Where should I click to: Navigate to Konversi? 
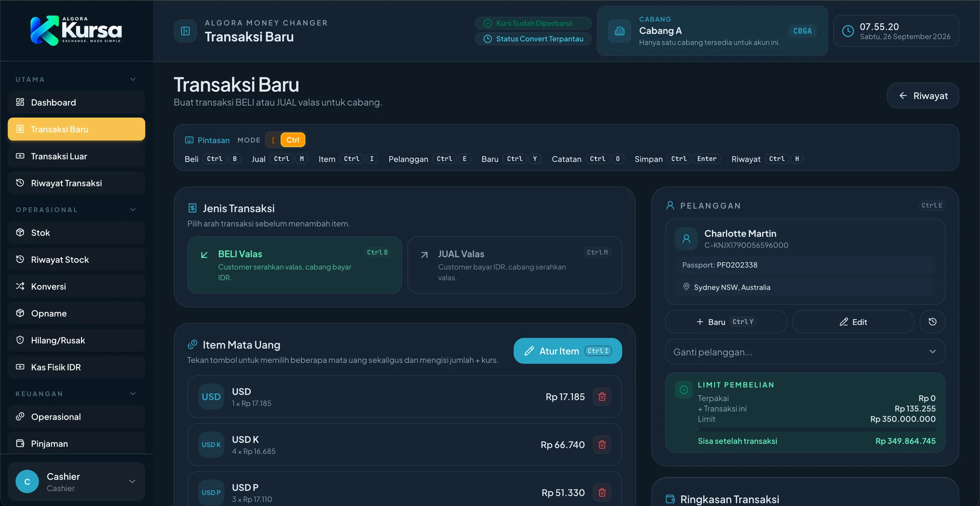click(x=76, y=286)
